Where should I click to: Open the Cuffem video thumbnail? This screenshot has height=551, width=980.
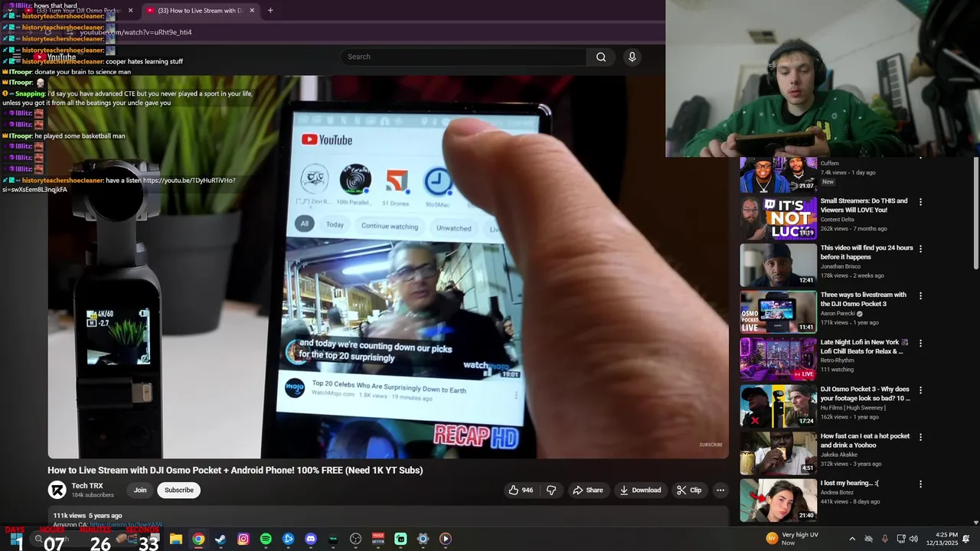pos(778,174)
